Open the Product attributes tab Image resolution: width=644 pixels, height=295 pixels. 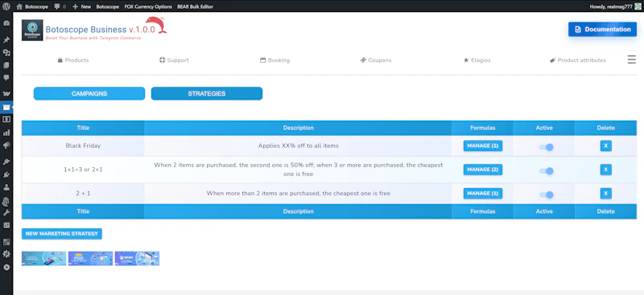(x=578, y=60)
